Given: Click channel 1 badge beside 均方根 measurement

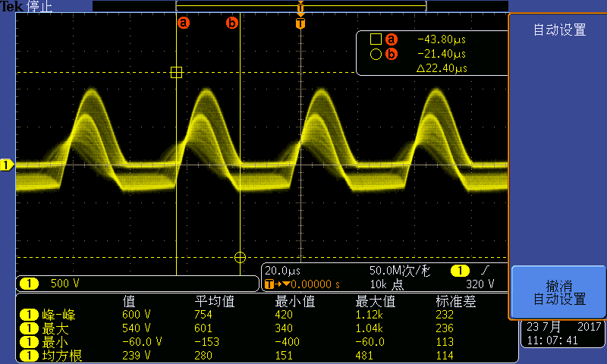Looking at the screenshot, I should [29, 355].
